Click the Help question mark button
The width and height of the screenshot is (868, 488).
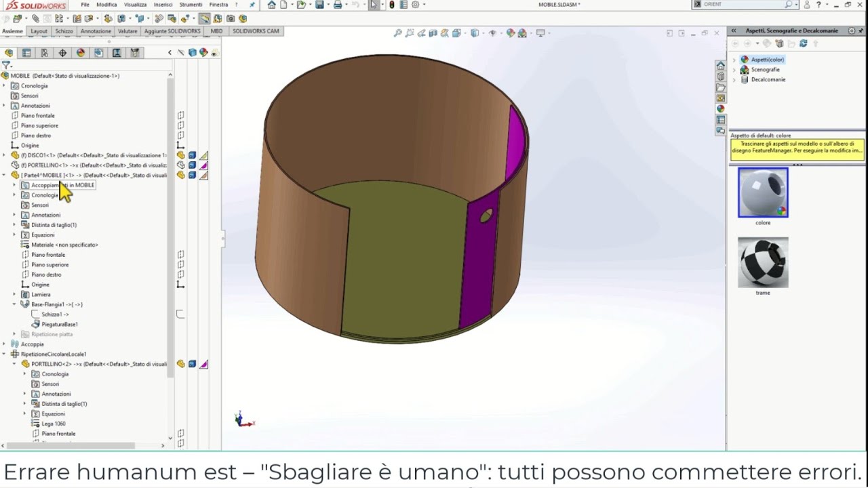point(818,5)
